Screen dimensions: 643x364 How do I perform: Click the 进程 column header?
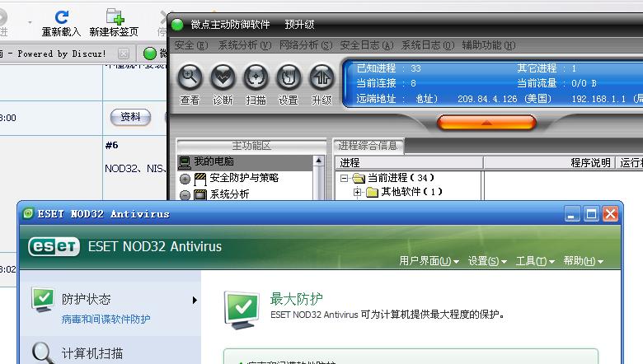pos(409,162)
